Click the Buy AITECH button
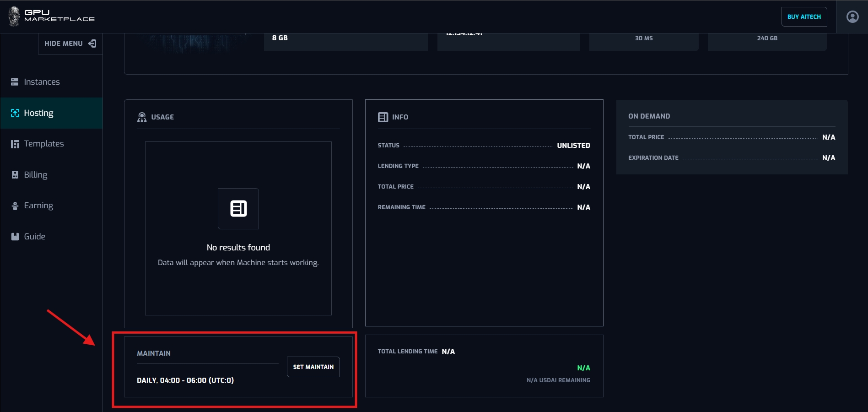This screenshot has width=868, height=412. (x=804, y=17)
